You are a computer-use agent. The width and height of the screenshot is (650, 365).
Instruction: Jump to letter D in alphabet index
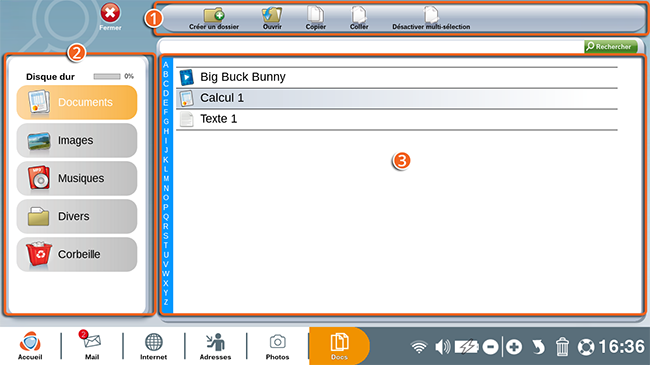click(166, 94)
